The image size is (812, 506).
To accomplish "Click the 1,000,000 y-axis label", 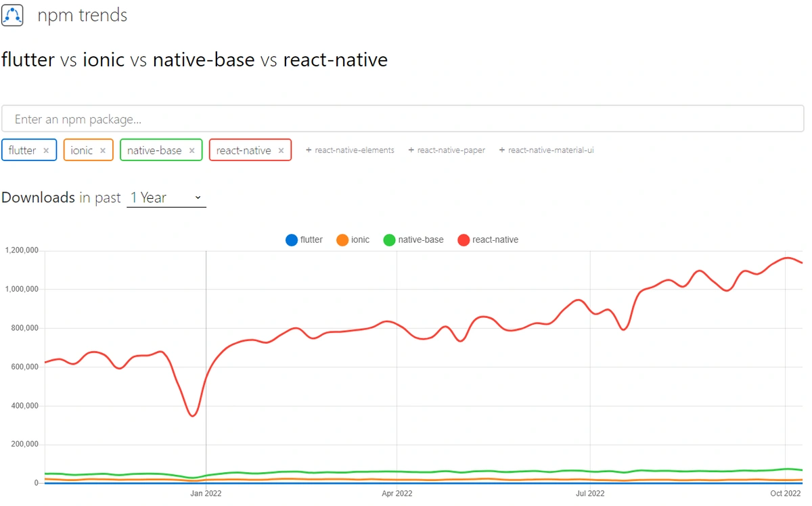I will pyautogui.click(x=21, y=290).
